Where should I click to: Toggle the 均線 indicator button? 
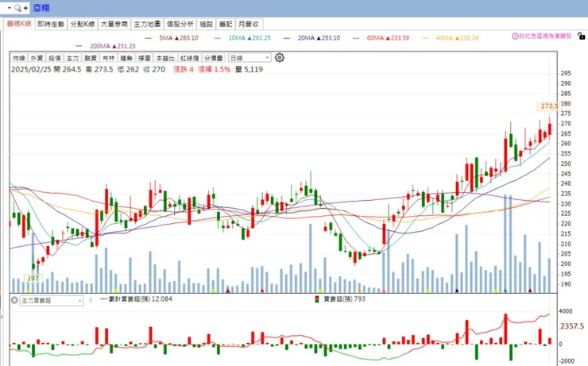tap(19, 58)
